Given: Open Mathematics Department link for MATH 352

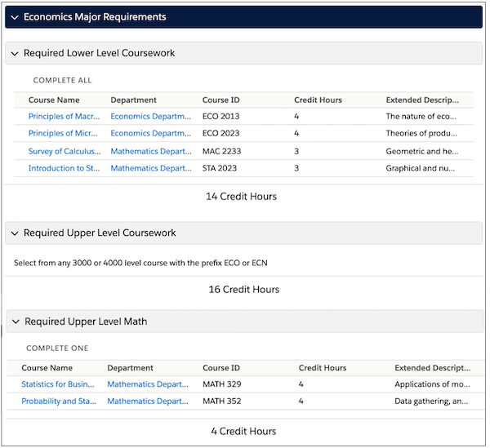Looking at the screenshot, I should coord(148,401).
